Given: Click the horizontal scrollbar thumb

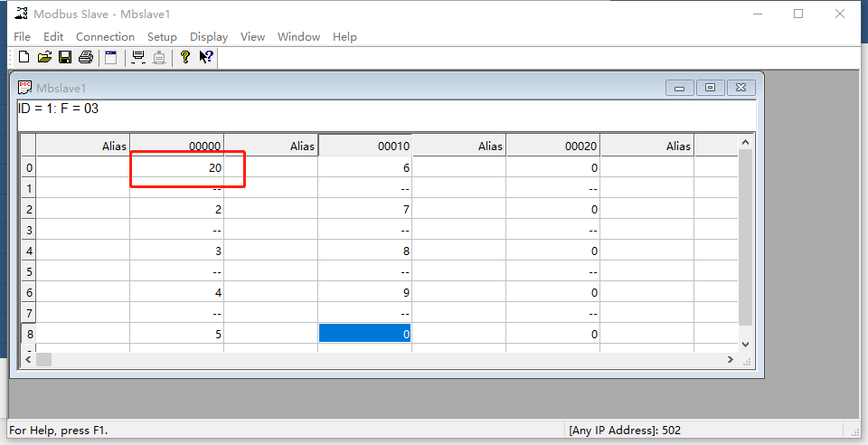Looking at the screenshot, I should click(43, 360).
